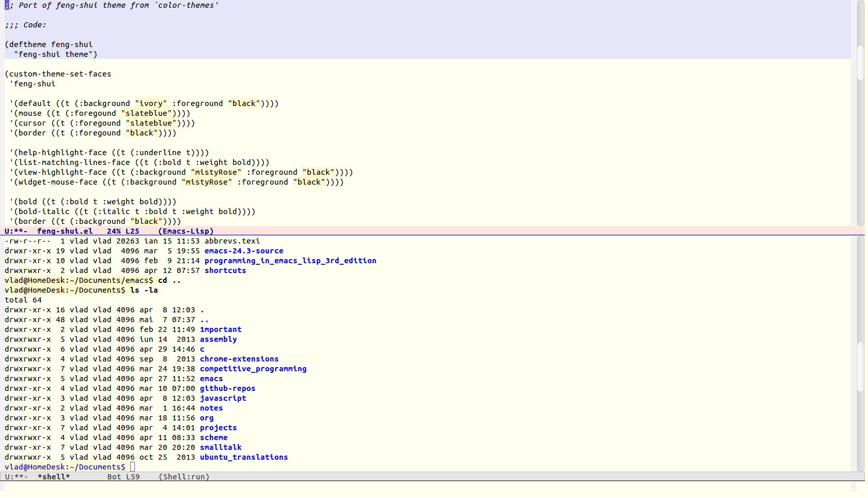The image size is (868, 498).
Task: Click "mistyRose" in widget-mouse-face line
Action: pos(207,182)
